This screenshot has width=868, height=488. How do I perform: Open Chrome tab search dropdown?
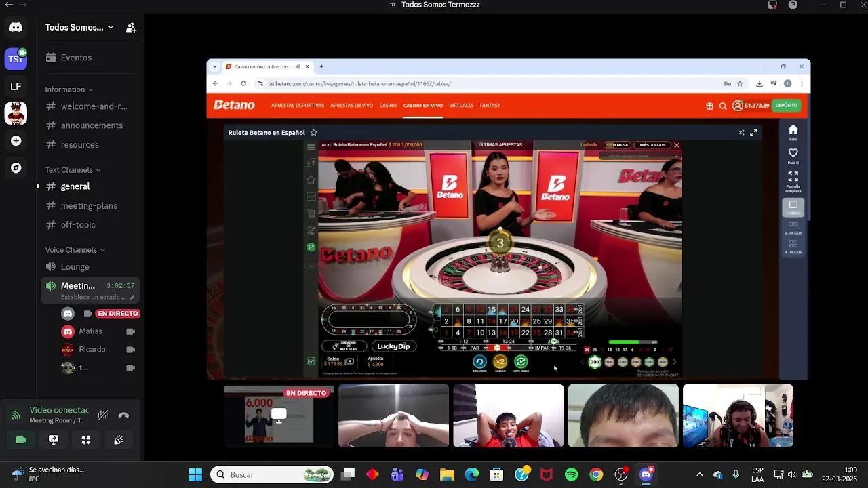point(215,66)
